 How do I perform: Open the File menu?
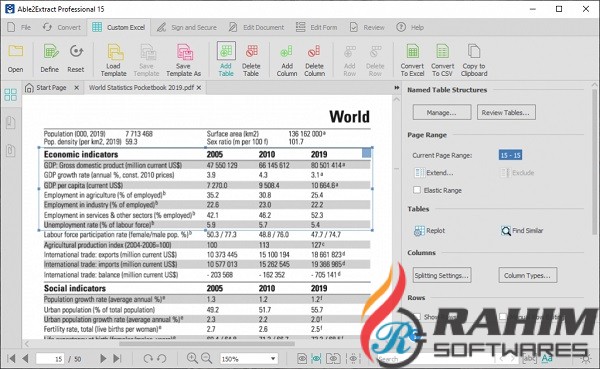pyautogui.click(x=19, y=27)
